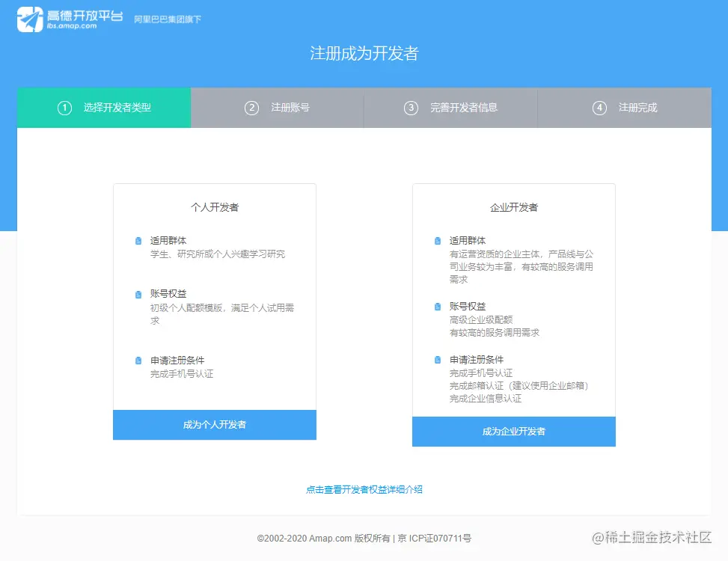The image size is (728, 561).
Task: Click the document icon beside 适用群体 in 个人开发者 card
Action: tap(138, 241)
